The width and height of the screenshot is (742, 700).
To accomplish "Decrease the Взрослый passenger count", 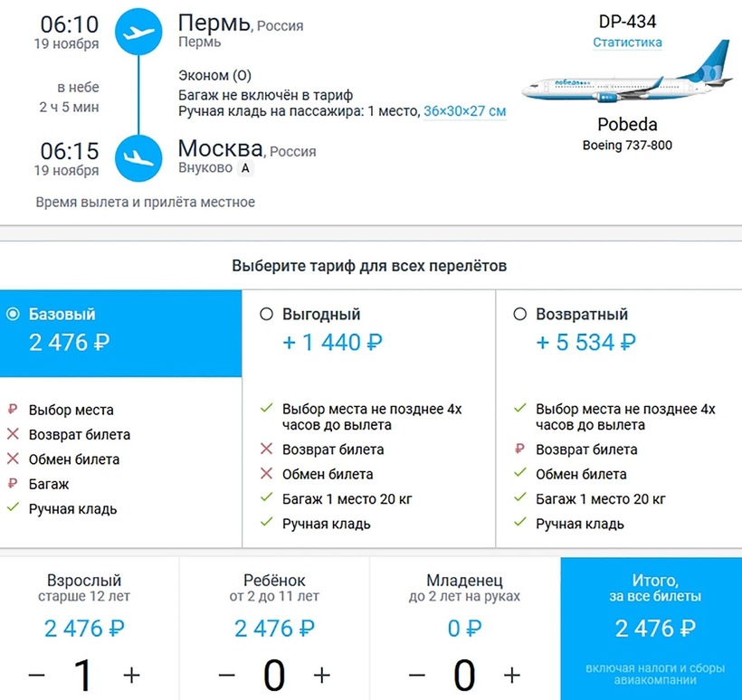I will tap(36, 675).
